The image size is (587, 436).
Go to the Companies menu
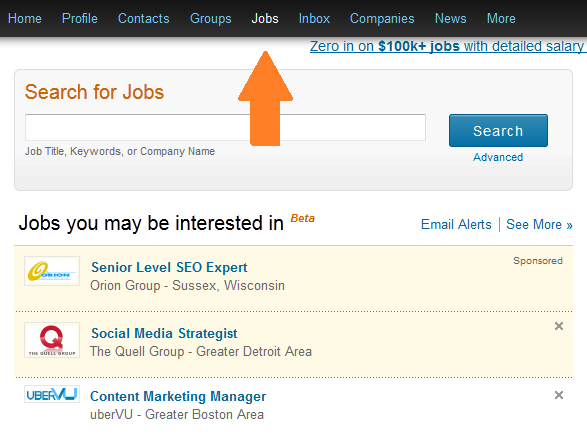tap(382, 18)
